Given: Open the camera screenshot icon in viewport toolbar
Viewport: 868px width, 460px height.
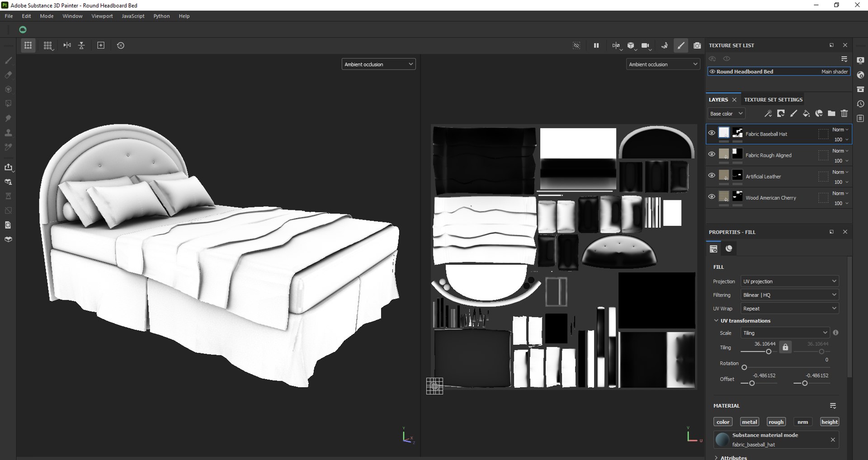Looking at the screenshot, I should pos(697,45).
